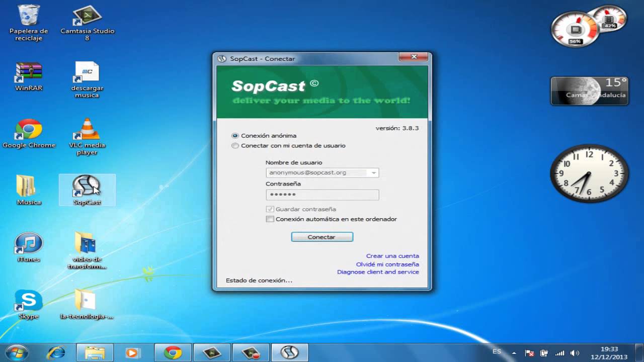Select the VLC media player desktop shortcut
644x362 pixels.
pyautogui.click(x=87, y=137)
